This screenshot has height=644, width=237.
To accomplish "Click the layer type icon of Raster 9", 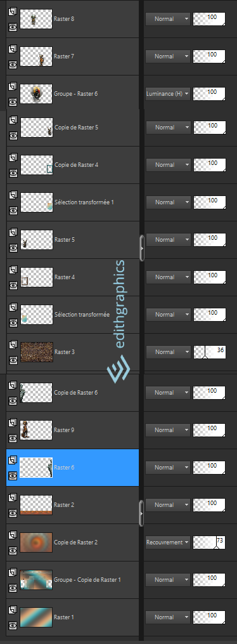I will (x=12, y=423).
